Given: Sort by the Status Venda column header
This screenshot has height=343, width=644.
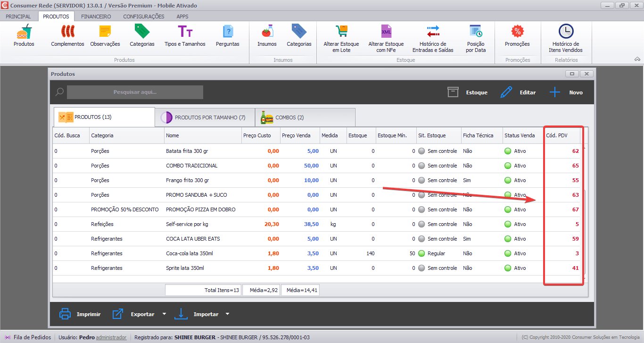Looking at the screenshot, I should (523, 135).
